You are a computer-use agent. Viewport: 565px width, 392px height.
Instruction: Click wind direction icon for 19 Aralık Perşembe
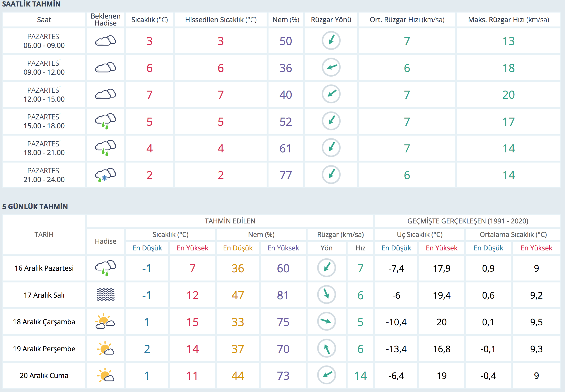pos(326,348)
